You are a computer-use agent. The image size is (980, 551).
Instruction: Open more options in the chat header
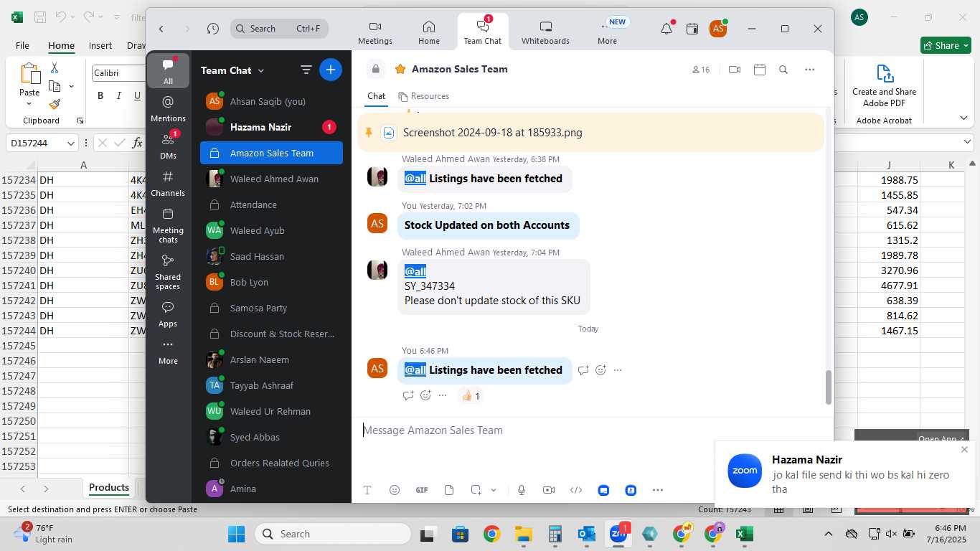pyautogui.click(x=810, y=70)
